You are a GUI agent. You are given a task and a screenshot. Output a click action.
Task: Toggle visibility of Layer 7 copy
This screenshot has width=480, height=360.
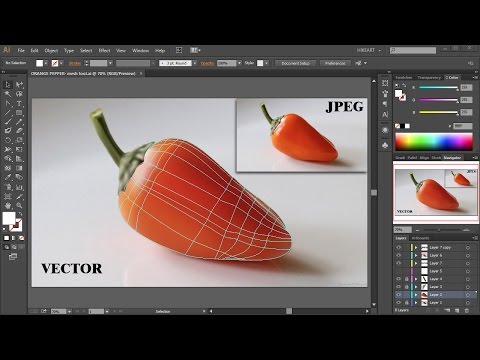tap(399, 247)
